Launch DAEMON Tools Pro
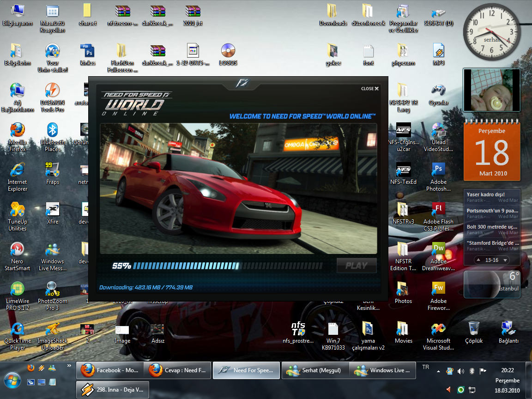The height and width of the screenshot is (399, 532). click(52, 98)
